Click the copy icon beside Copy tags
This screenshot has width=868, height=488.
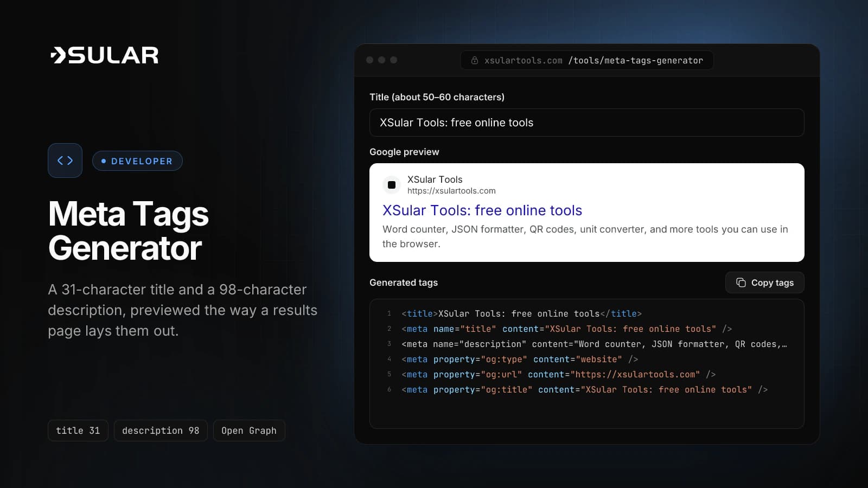(x=741, y=282)
